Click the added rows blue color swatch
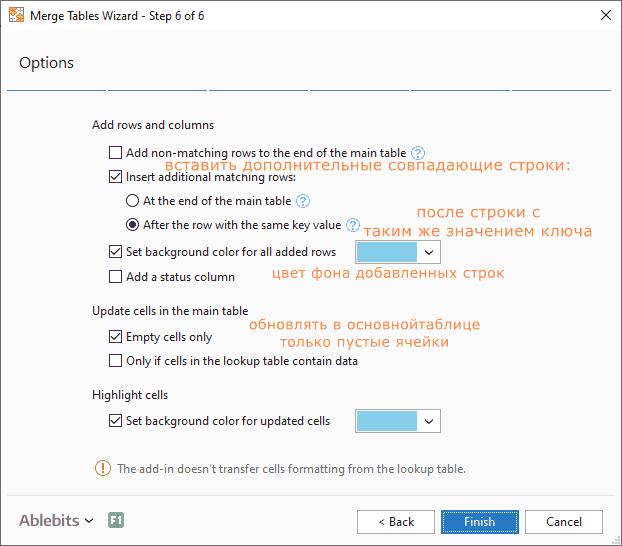 (x=385, y=252)
